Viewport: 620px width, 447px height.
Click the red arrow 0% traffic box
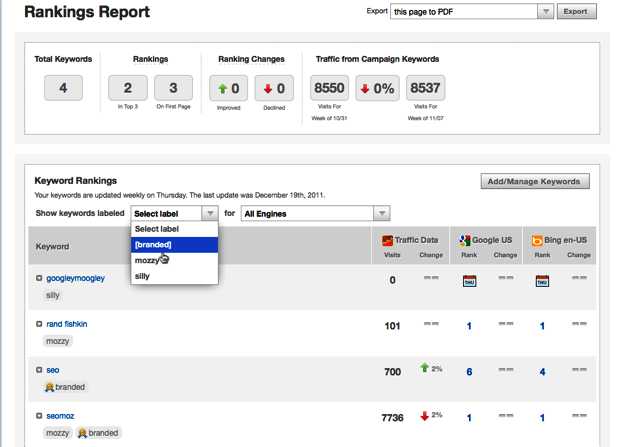point(377,88)
